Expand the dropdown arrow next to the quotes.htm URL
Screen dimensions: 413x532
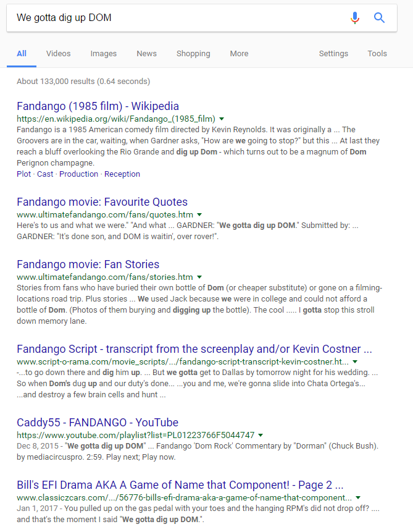[x=199, y=215]
